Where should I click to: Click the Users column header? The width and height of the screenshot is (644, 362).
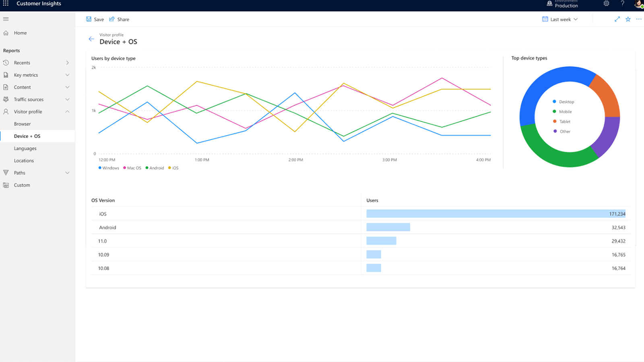pyautogui.click(x=372, y=200)
